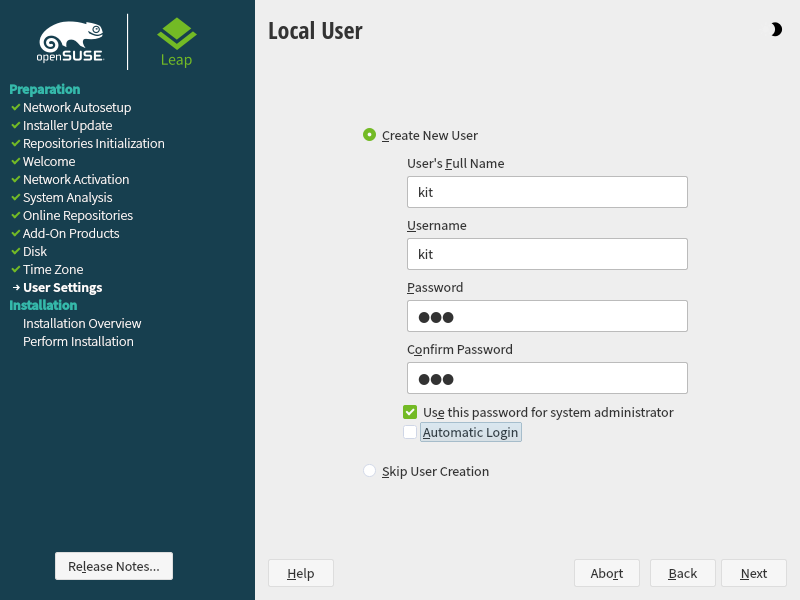Viewport: 800px width, 600px height.
Task: Open Release Notes
Action: click(x=114, y=566)
